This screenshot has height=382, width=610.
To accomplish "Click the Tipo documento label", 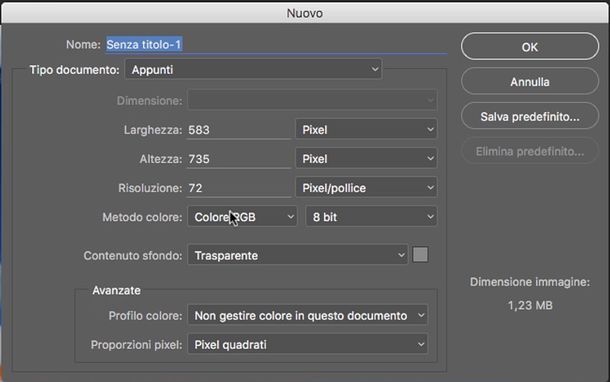I will point(74,70).
